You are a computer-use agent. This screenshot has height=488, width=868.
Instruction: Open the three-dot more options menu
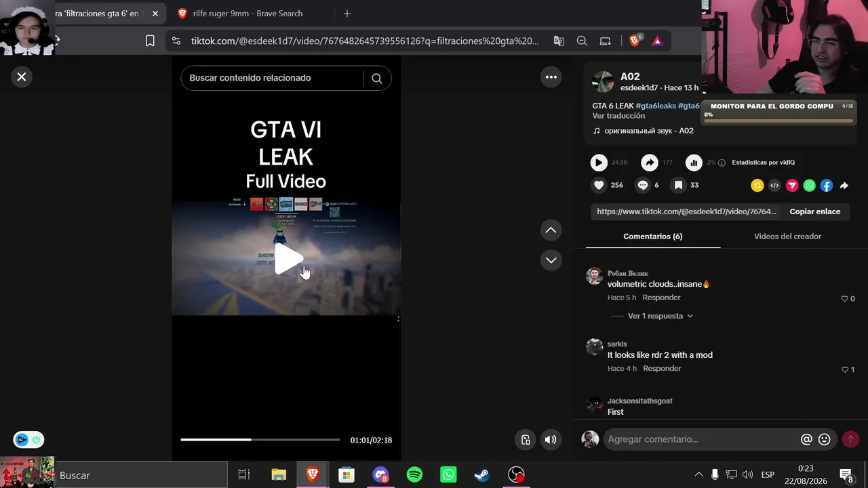551,77
